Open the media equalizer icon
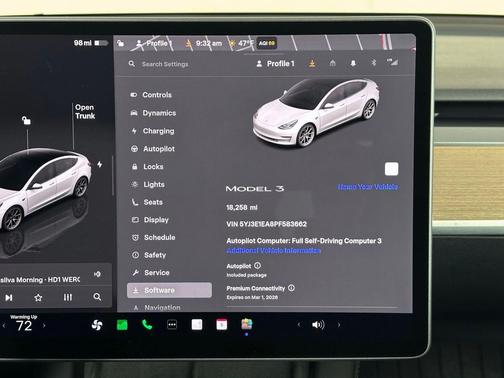 (x=68, y=297)
